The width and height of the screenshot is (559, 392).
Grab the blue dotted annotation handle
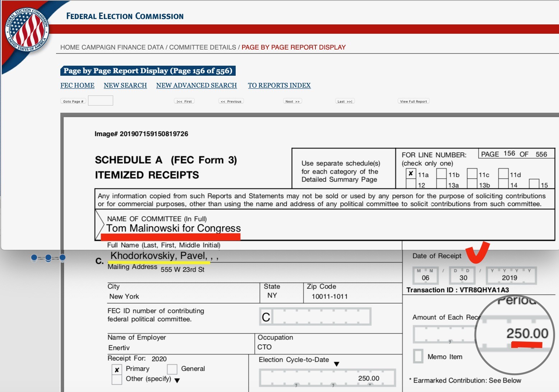coord(48,258)
